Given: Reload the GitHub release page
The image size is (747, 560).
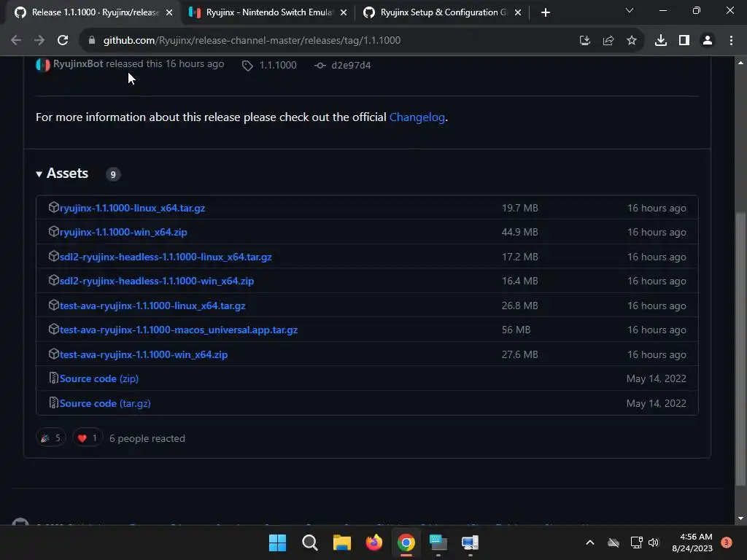Looking at the screenshot, I should tap(63, 41).
